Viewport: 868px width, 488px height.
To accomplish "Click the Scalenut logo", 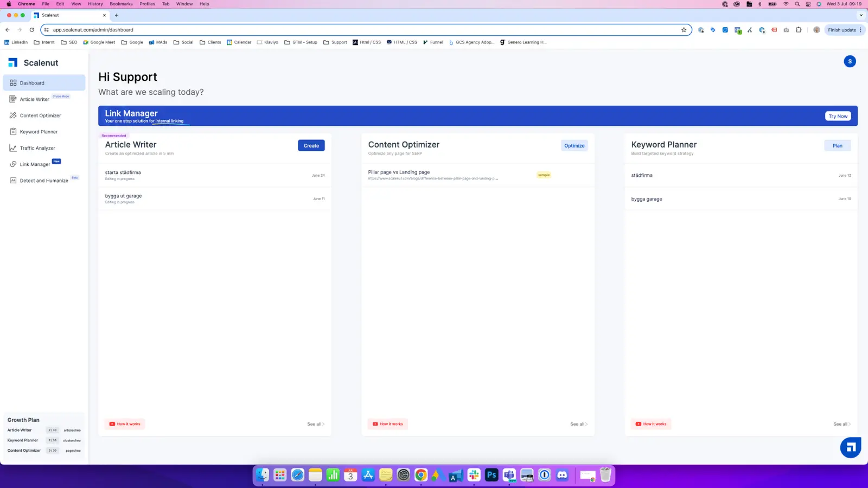I will pos(34,63).
